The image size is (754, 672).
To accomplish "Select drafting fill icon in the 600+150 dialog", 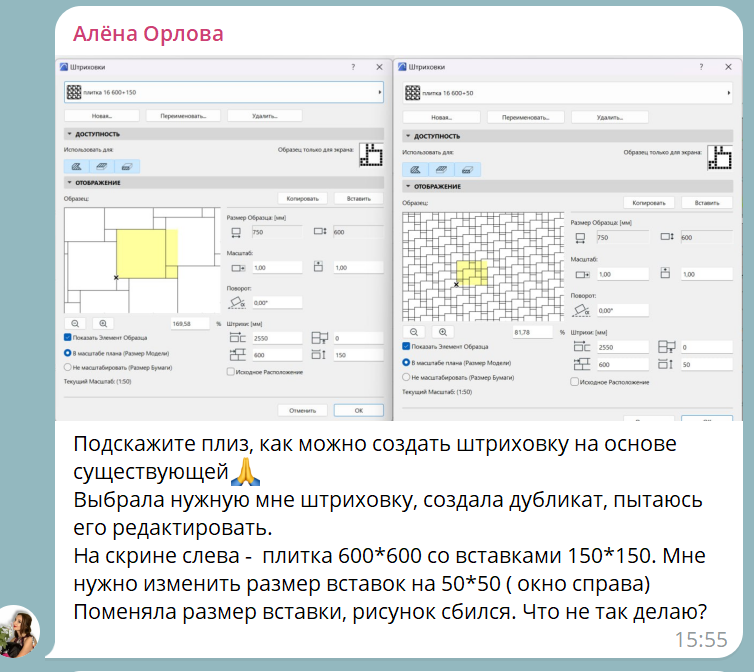I will click(x=76, y=167).
